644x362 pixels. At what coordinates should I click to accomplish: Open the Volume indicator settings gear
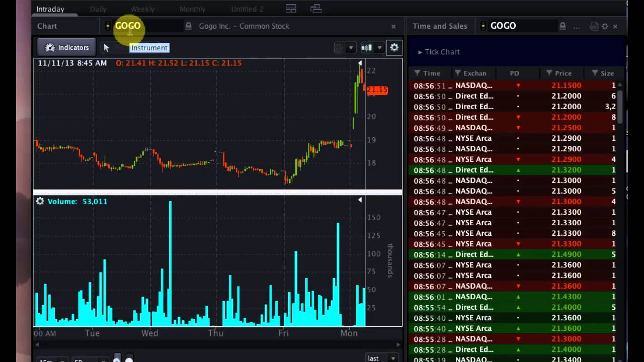40,201
